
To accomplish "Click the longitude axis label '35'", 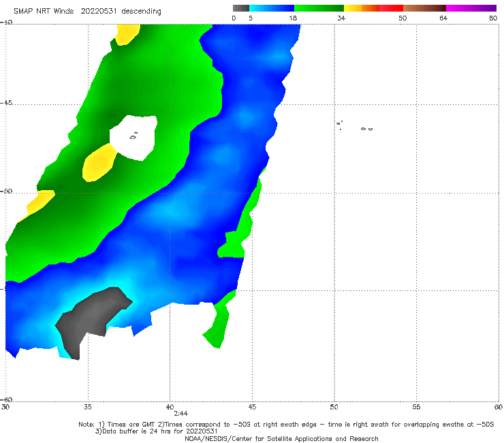I will (x=87, y=407).
